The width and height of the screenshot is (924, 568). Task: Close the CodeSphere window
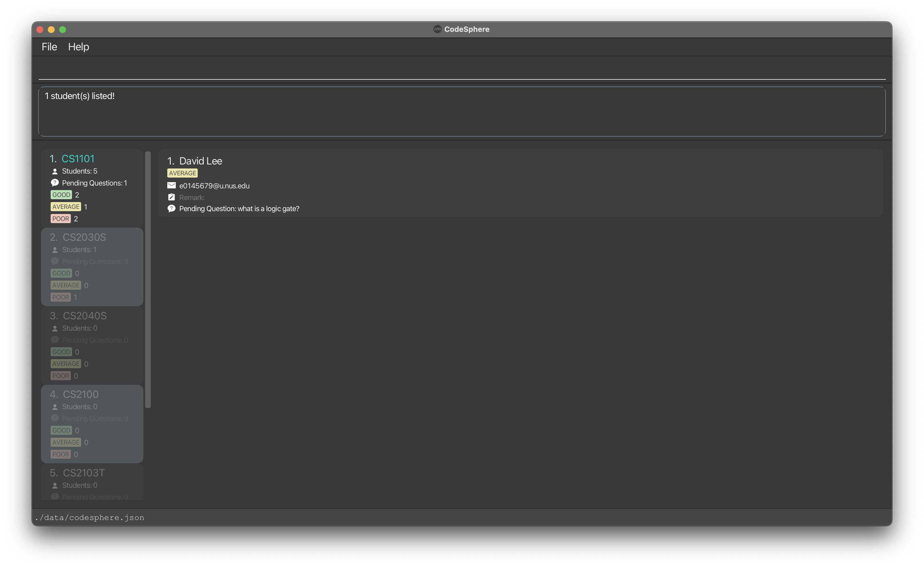click(x=40, y=29)
